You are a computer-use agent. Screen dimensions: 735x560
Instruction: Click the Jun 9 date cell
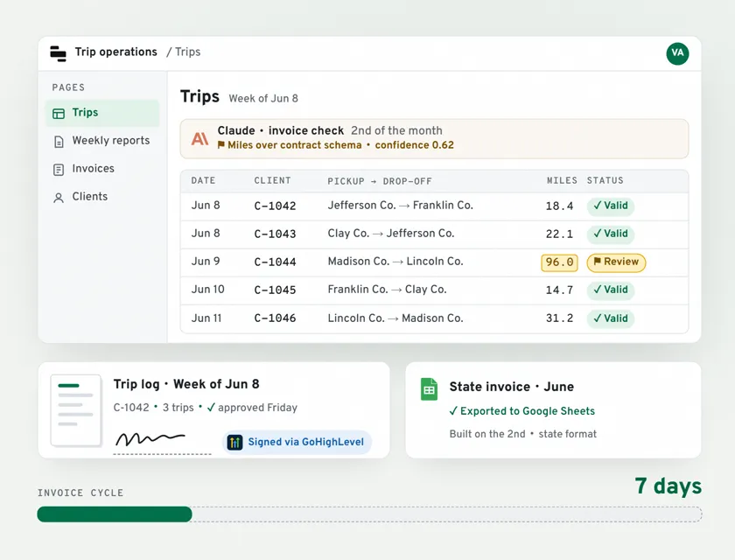pos(206,262)
